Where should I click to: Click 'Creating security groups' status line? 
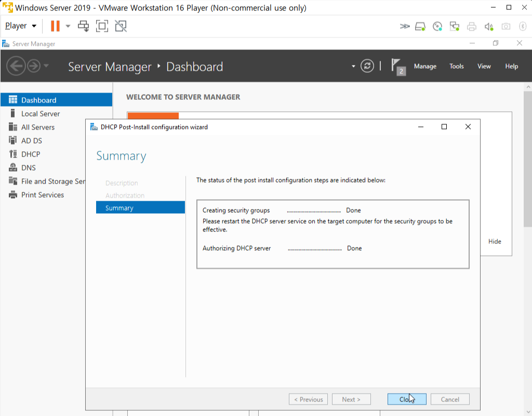coord(282,210)
